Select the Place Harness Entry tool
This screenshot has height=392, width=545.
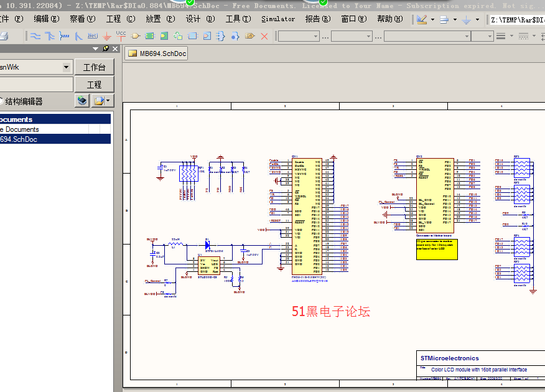[x=235, y=36]
